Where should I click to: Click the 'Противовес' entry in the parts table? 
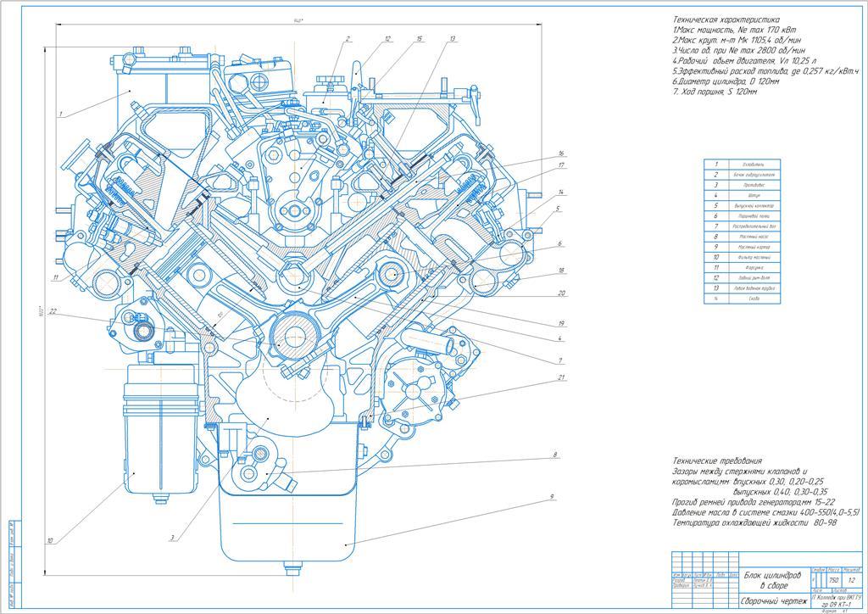[742, 185]
